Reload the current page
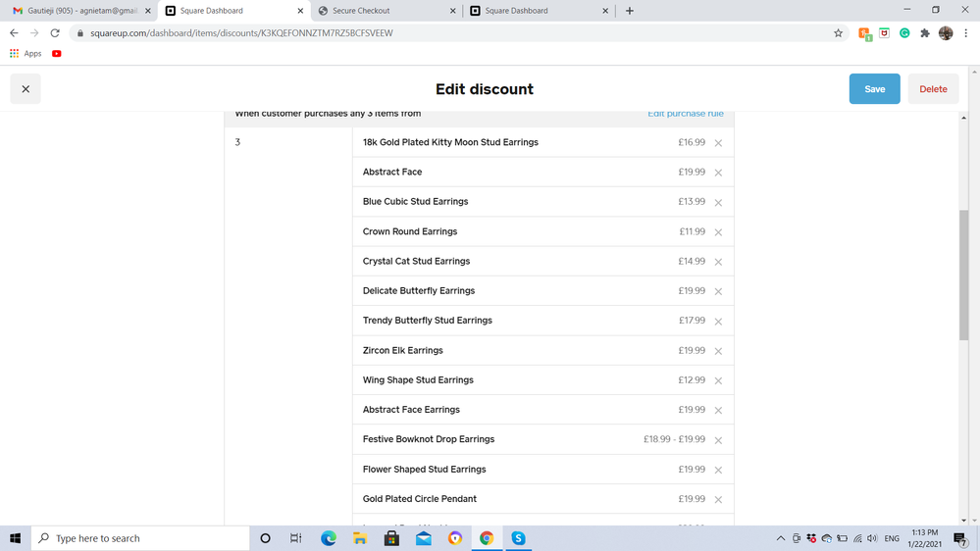Screen dimensions: 980x551 (55, 33)
